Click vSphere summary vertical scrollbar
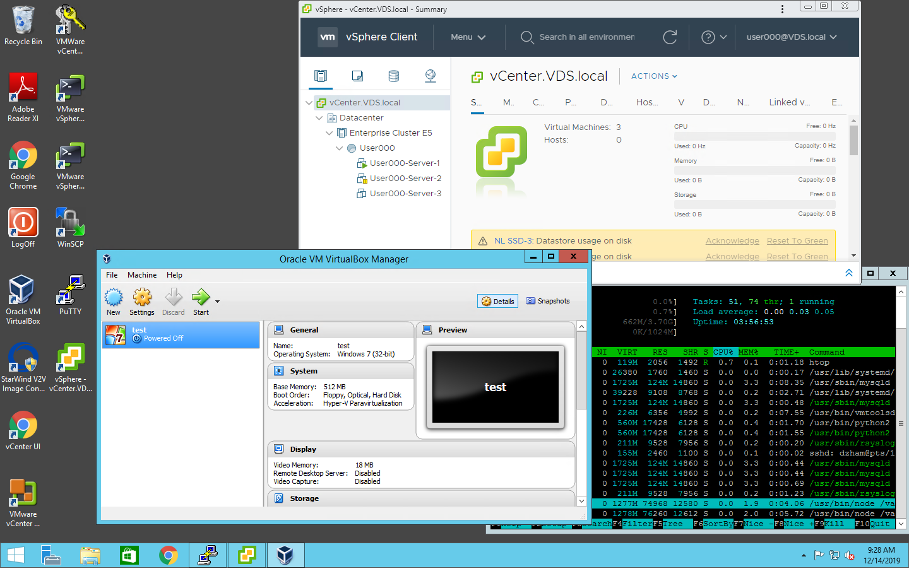Image resolution: width=909 pixels, height=588 pixels. click(x=853, y=140)
